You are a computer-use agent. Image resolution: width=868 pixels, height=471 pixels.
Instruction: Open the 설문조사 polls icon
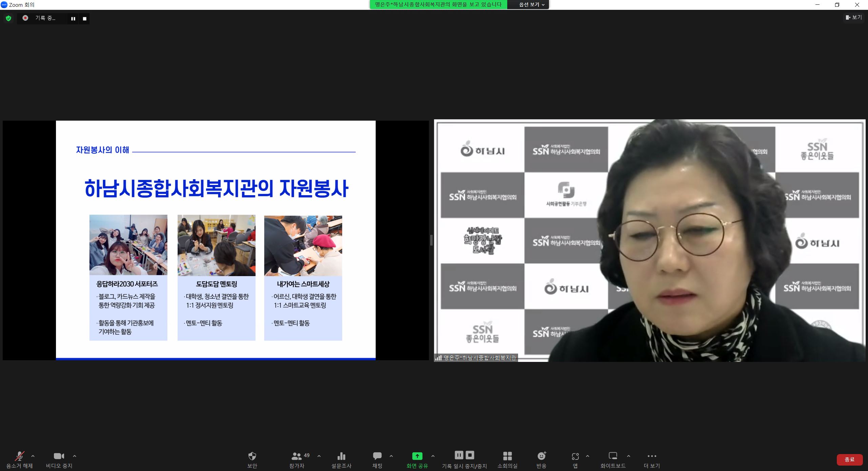tap(341, 456)
